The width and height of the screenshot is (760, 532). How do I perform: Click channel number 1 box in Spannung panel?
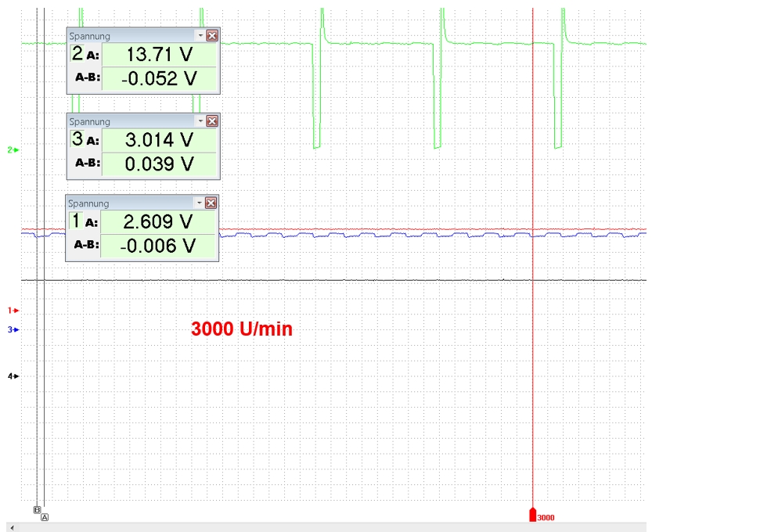click(76, 221)
